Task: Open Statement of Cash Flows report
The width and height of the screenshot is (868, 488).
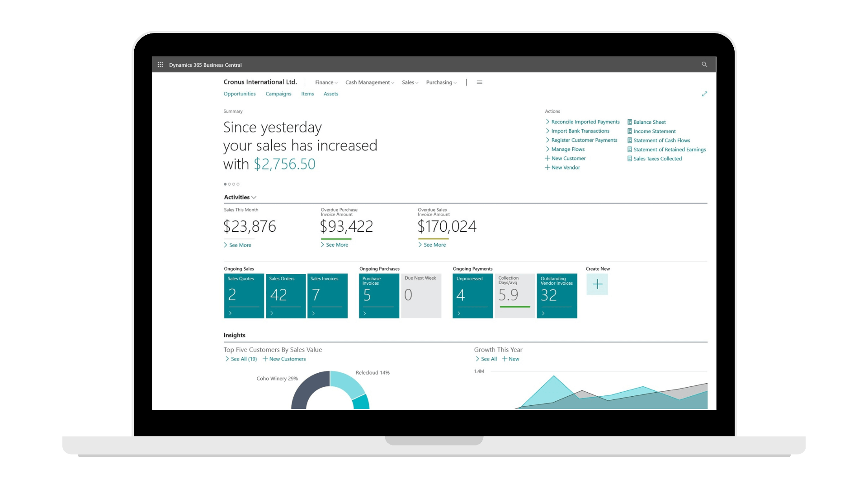Action: pyautogui.click(x=659, y=141)
